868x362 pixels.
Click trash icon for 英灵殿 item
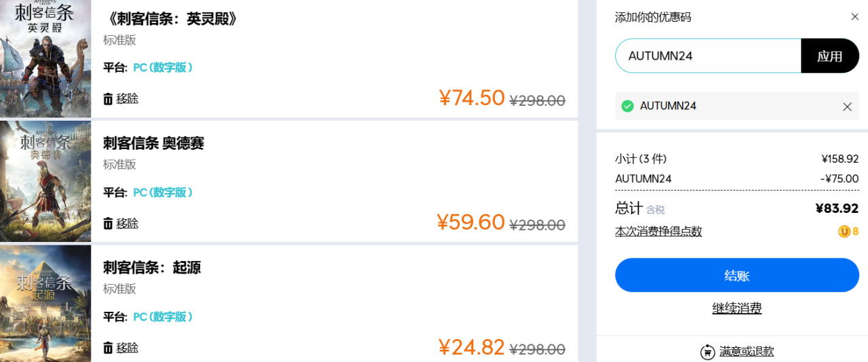point(108,99)
